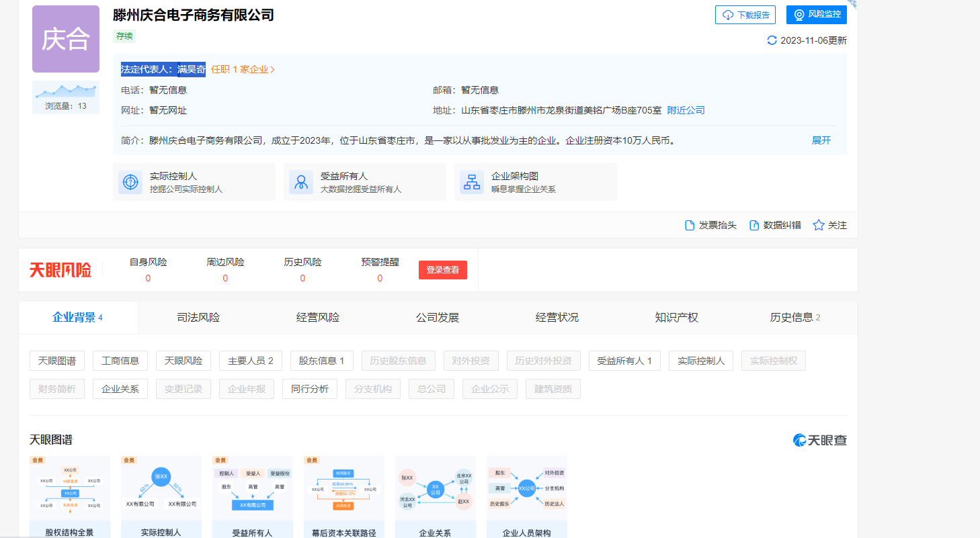Click the 浏览量 trend chart
This screenshot has height=538, width=980.
(66, 91)
